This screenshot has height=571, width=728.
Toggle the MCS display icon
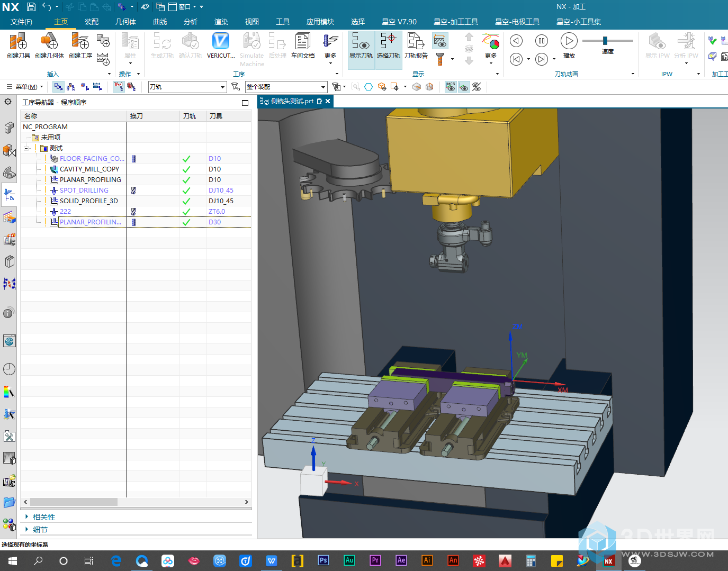pos(451,87)
